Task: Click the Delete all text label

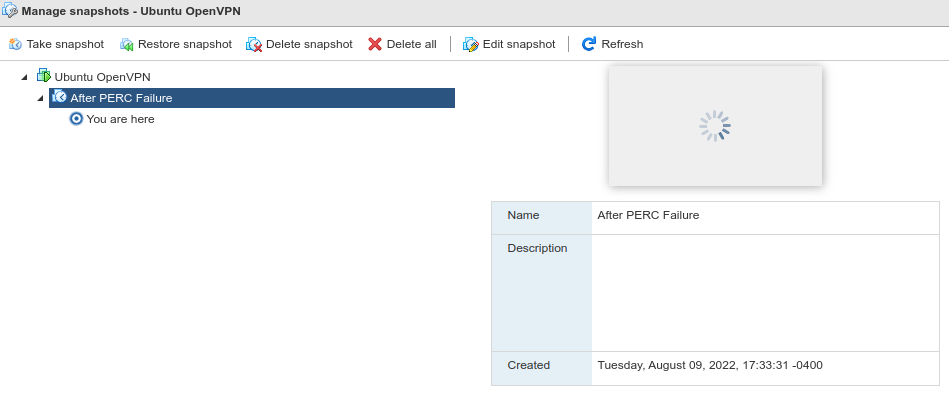Action: point(412,44)
